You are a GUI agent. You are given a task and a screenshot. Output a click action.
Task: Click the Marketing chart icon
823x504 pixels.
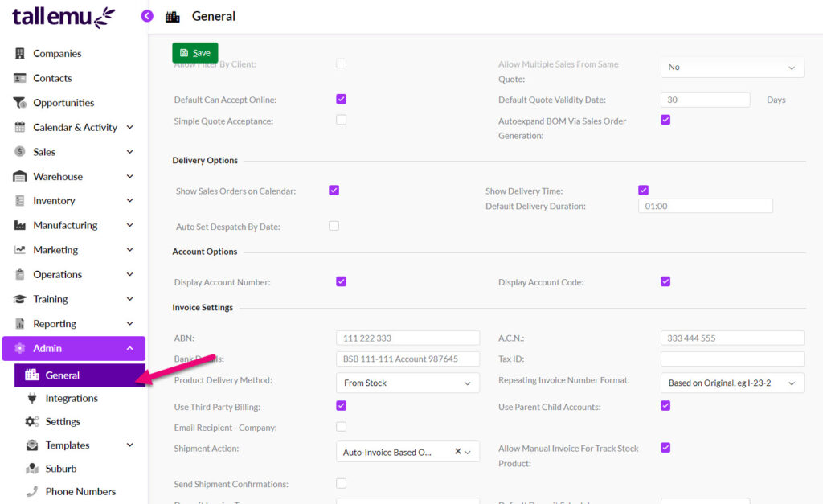coord(20,250)
